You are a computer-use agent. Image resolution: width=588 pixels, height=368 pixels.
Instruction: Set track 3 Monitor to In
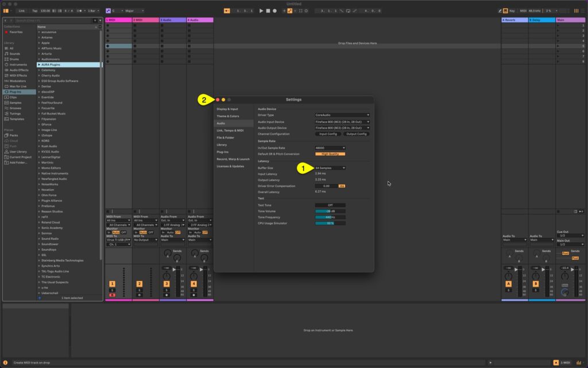pos(164,233)
